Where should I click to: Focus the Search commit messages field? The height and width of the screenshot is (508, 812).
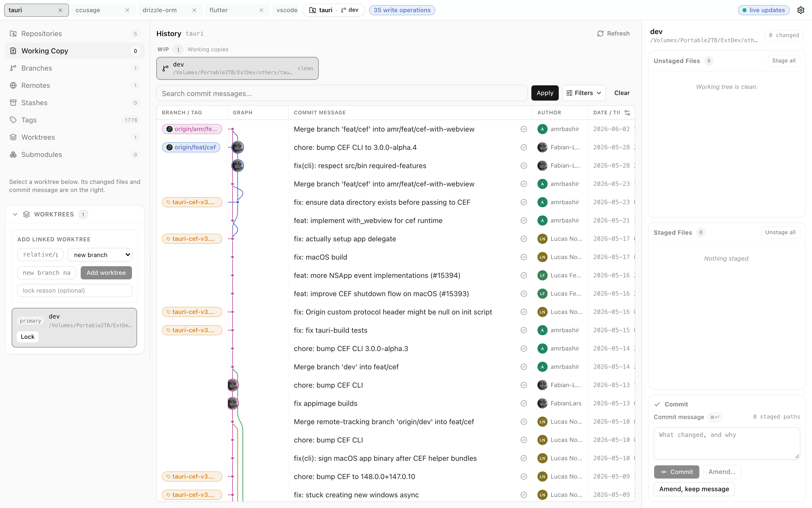coord(342,93)
